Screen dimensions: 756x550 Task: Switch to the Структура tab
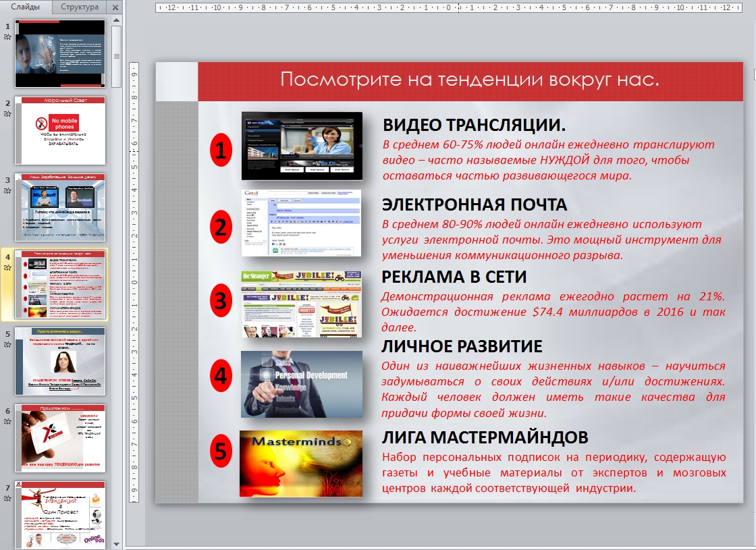pos(79,7)
